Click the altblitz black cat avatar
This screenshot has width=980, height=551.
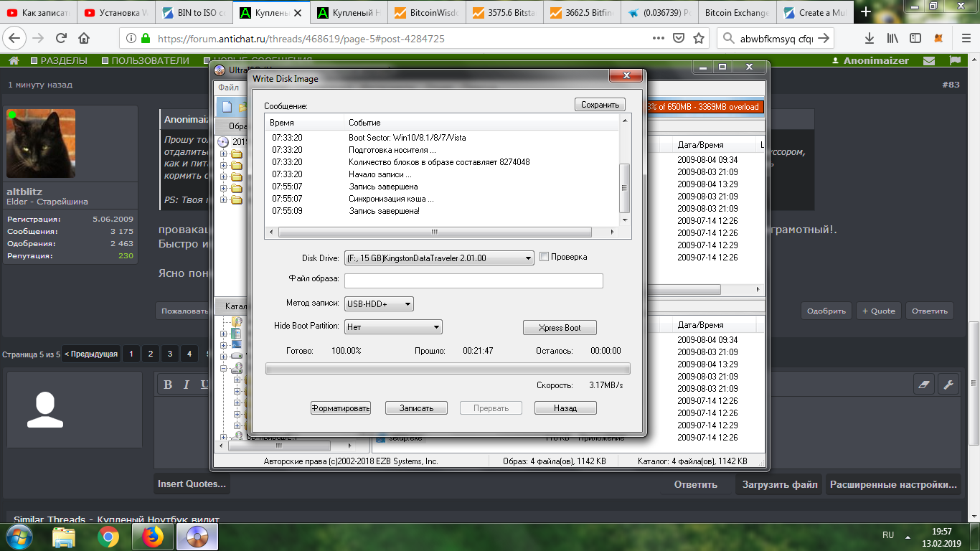click(41, 143)
